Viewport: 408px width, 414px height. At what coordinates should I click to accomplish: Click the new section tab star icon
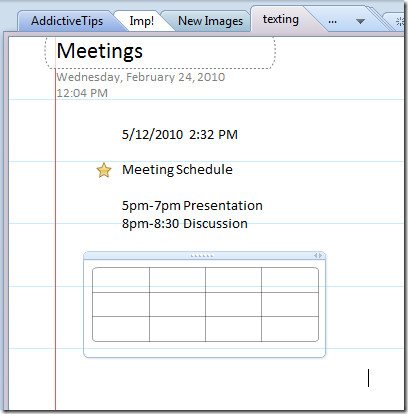click(x=398, y=22)
